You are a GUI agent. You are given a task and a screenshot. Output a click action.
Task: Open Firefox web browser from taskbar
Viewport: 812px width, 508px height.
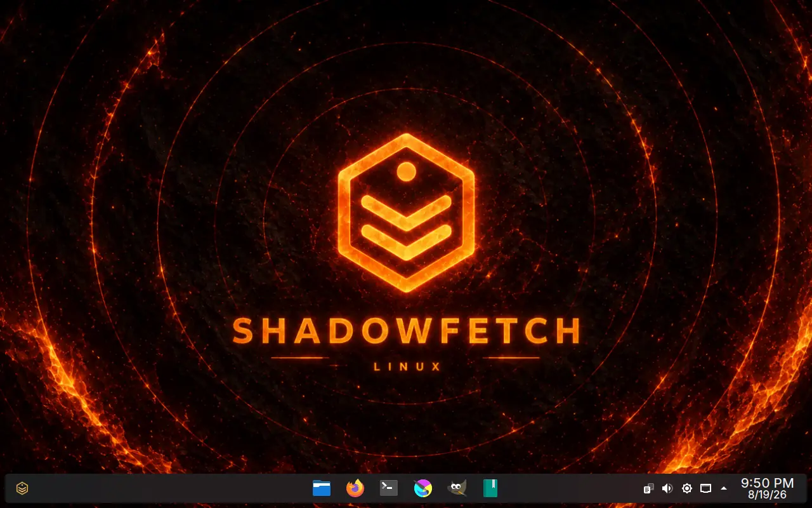pyautogui.click(x=355, y=488)
